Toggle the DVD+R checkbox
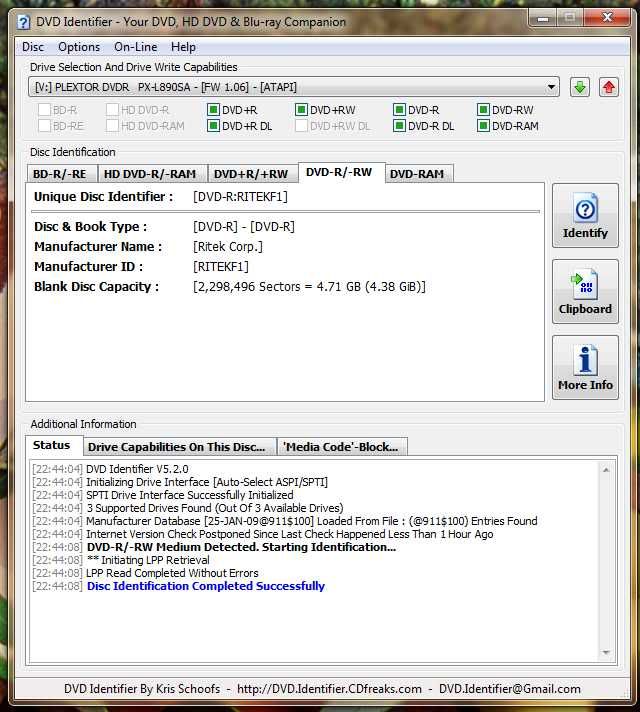Image resolution: width=640 pixels, height=712 pixels. point(213,110)
